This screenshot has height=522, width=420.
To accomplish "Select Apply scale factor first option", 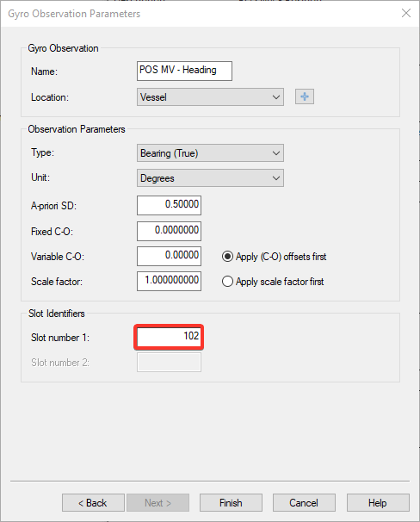I will point(273,282).
